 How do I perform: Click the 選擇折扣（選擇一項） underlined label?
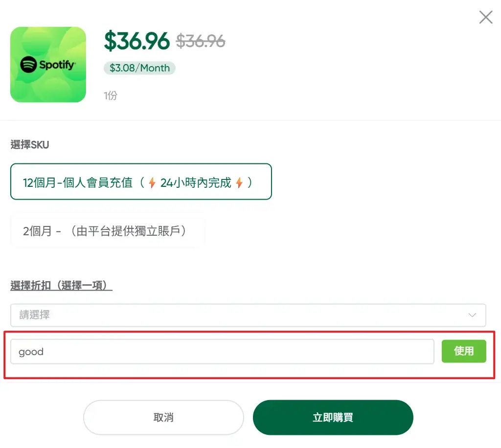pyautogui.click(x=61, y=286)
